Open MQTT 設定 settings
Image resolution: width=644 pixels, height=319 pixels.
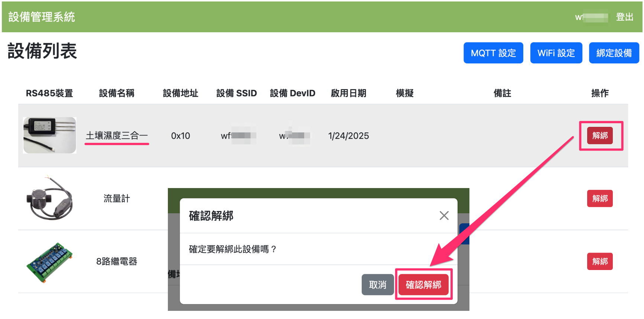click(x=493, y=53)
